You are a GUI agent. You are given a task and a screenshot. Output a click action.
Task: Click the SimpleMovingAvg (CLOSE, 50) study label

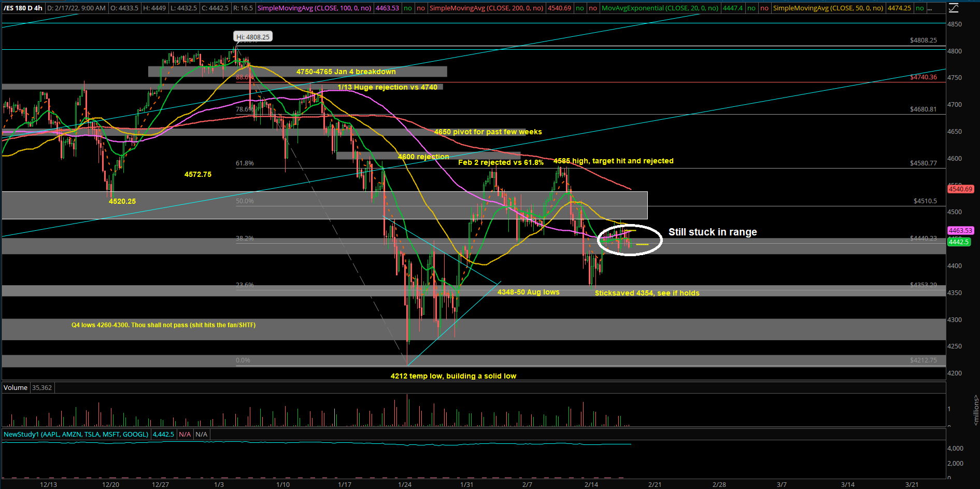tap(828, 8)
